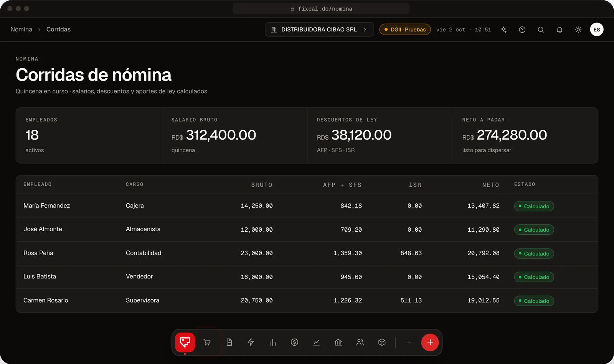Click the Salario bruto total 312,400.00
The image size is (614, 364).
pyautogui.click(x=221, y=135)
